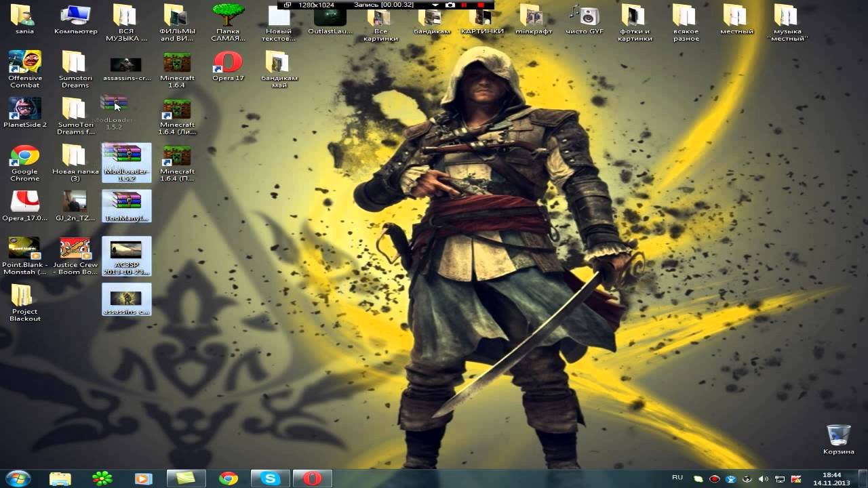
Task: Select the TooManyI... archive icon
Action: click(x=126, y=206)
